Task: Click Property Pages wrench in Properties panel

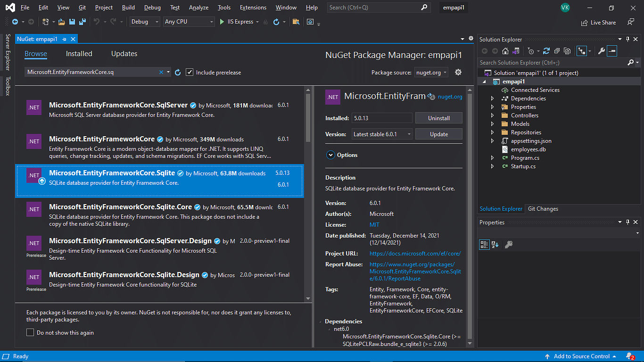Action: click(508, 244)
